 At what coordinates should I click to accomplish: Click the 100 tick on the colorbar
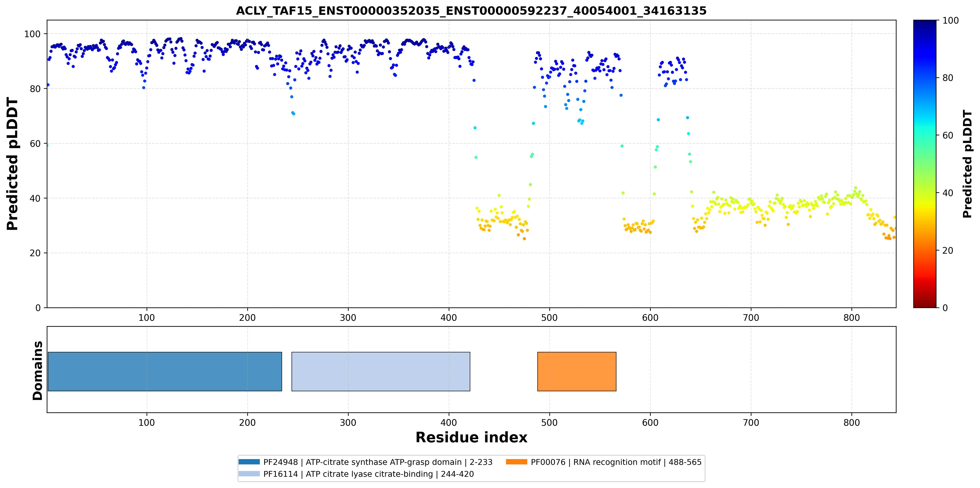(950, 21)
